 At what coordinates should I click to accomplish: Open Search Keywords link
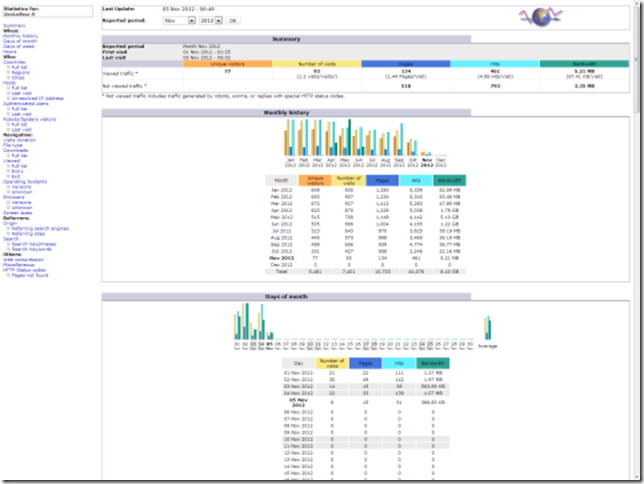point(32,249)
